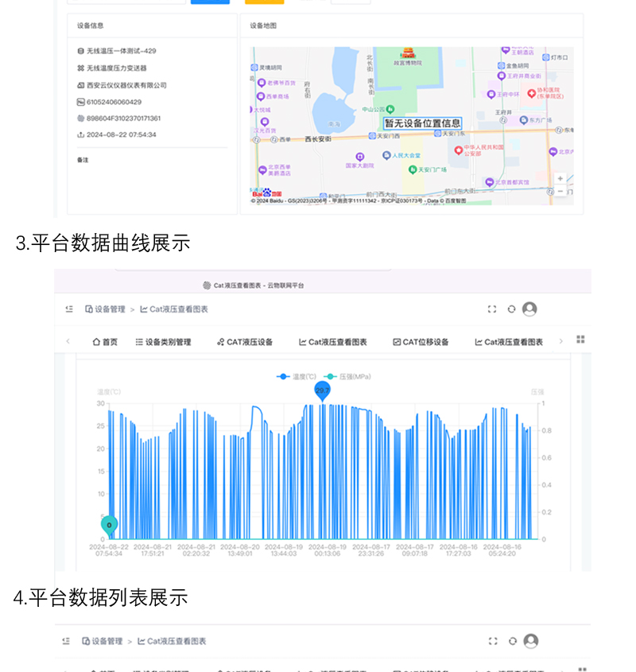Click the Baidu map logo
Screen dimensions: 636x672
click(262, 193)
